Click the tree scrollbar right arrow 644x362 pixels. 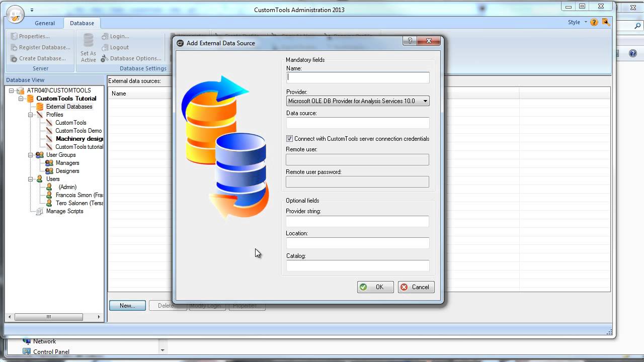point(99,317)
